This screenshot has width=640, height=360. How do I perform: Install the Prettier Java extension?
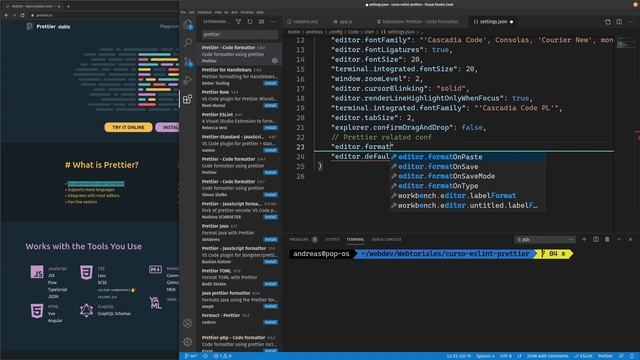(270, 240)
